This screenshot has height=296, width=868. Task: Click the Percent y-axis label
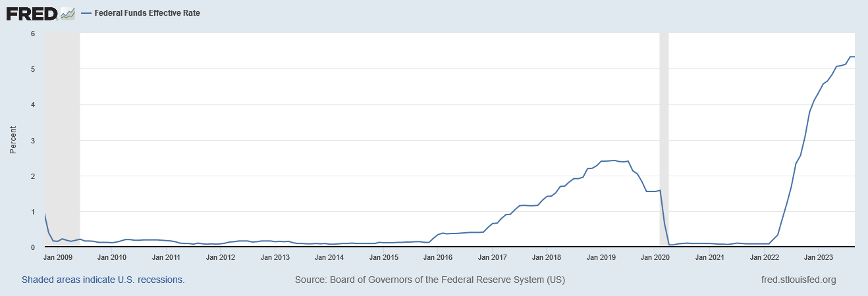(13, 140)
